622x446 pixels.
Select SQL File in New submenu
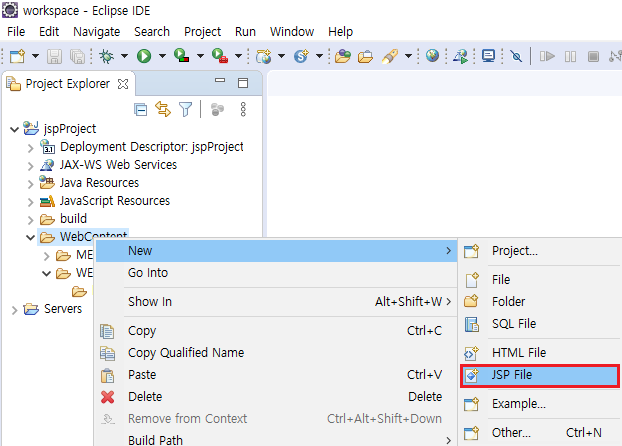[x=540, y=324]
